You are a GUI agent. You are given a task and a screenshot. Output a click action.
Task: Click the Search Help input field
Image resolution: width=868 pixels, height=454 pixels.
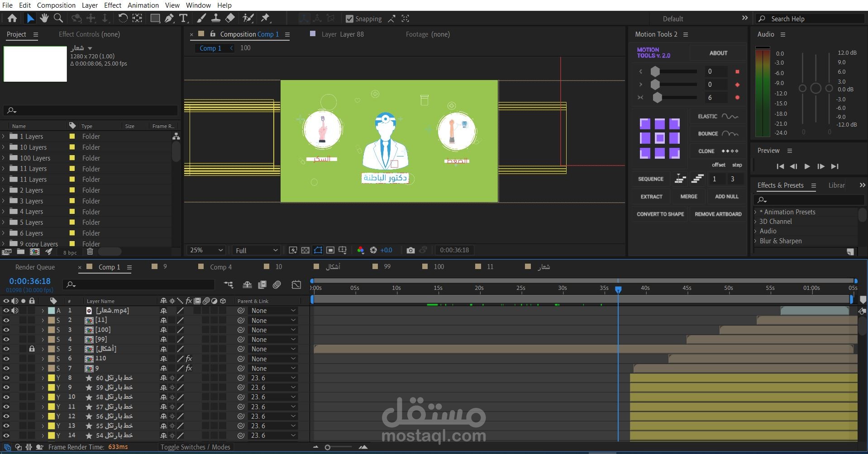point(810,19)
